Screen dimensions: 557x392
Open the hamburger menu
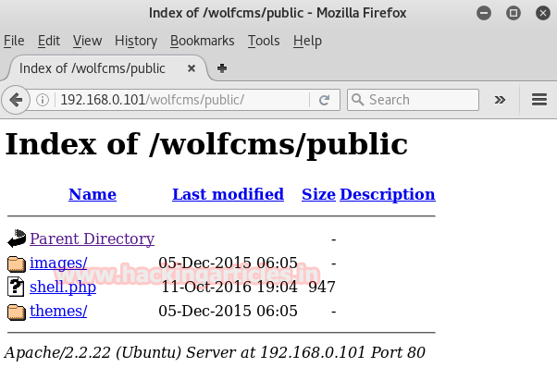click(x=539, y=100)
